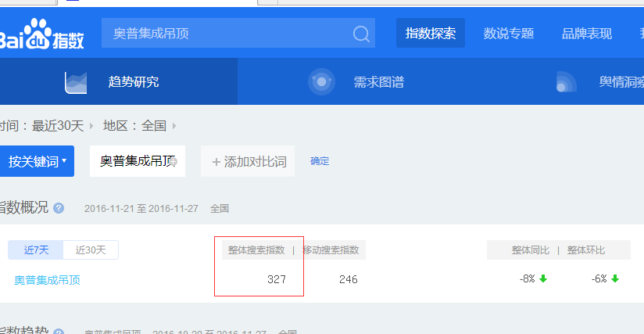This screenshot has height=334, width=644.
Task: Click the 添加对比词 button
Action: point(248,161)
